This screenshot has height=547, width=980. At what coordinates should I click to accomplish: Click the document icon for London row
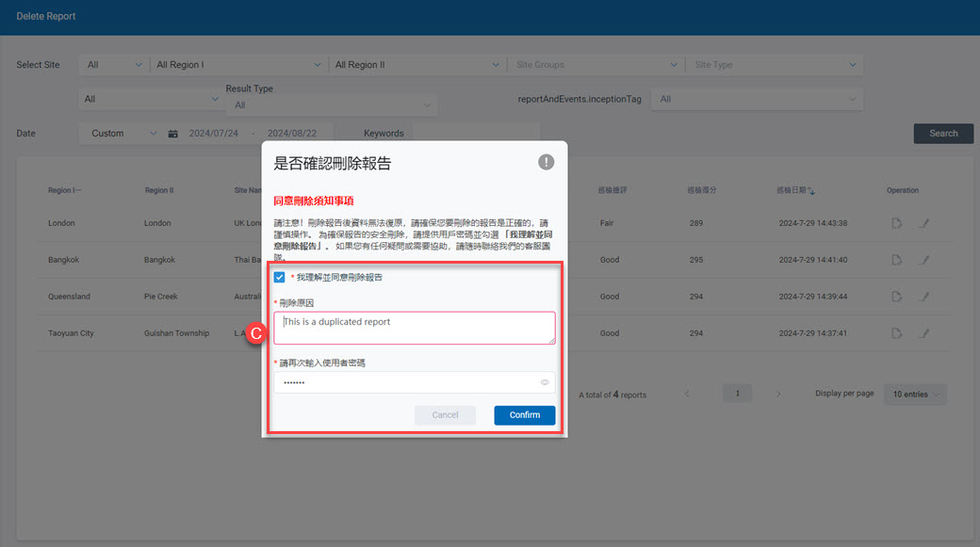pyautogui.click(x=897, y=223)
